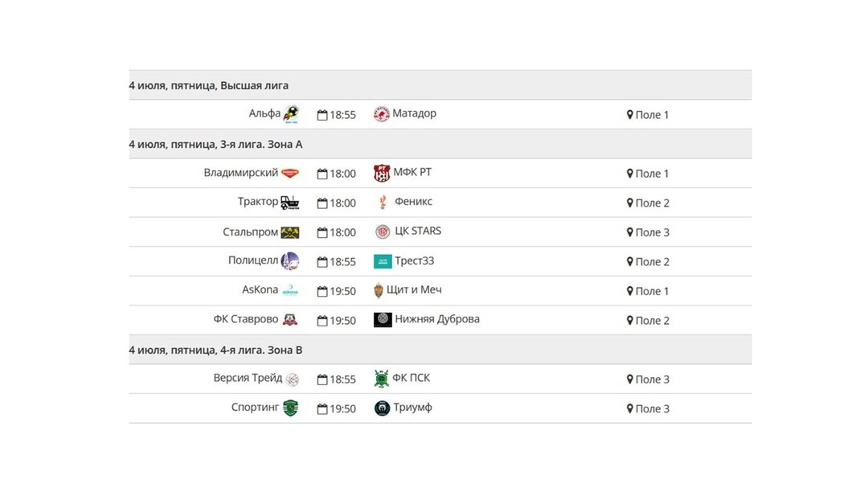This screenshot has width=868, height=488.
Task: Click location pin for Стальпром match
Action: [629, 232]
